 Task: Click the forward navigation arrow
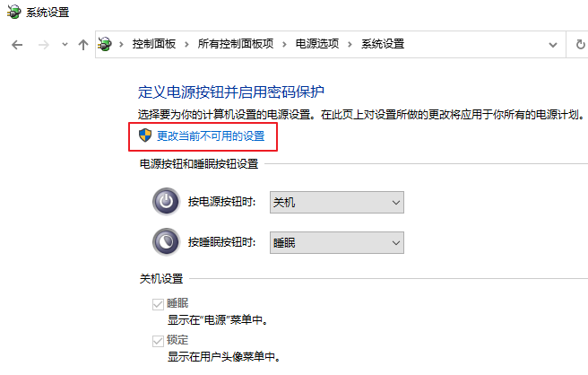pos(42,44)
